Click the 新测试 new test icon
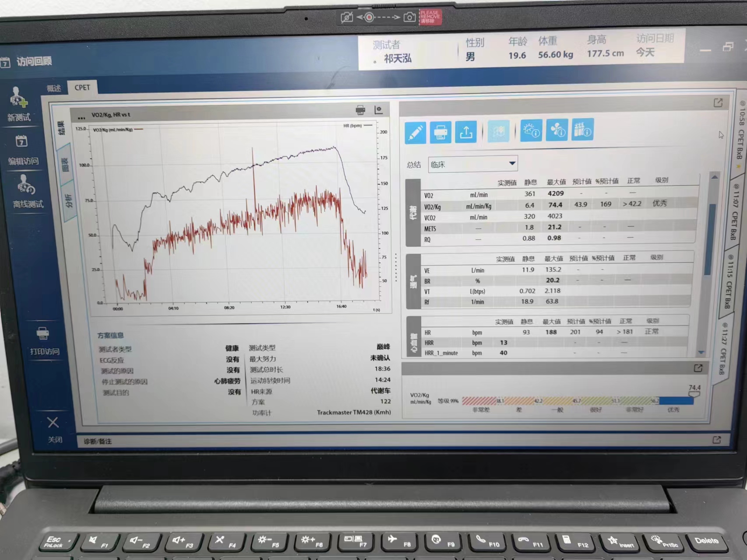This screenshot has height=560, width=747. [18, 97]
